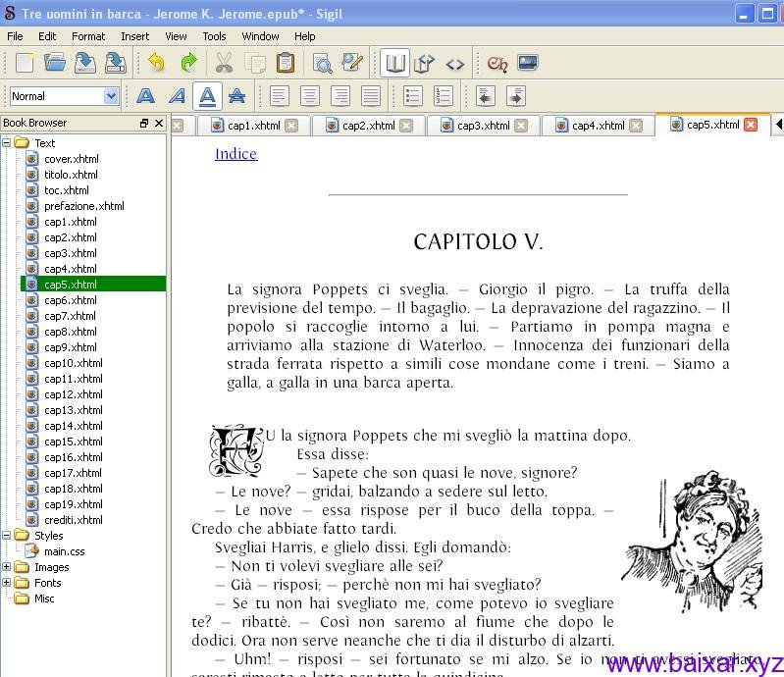This screenshot has width=784, height=677.
Task: Switch to Book View mode
Action: coord(395,63)
